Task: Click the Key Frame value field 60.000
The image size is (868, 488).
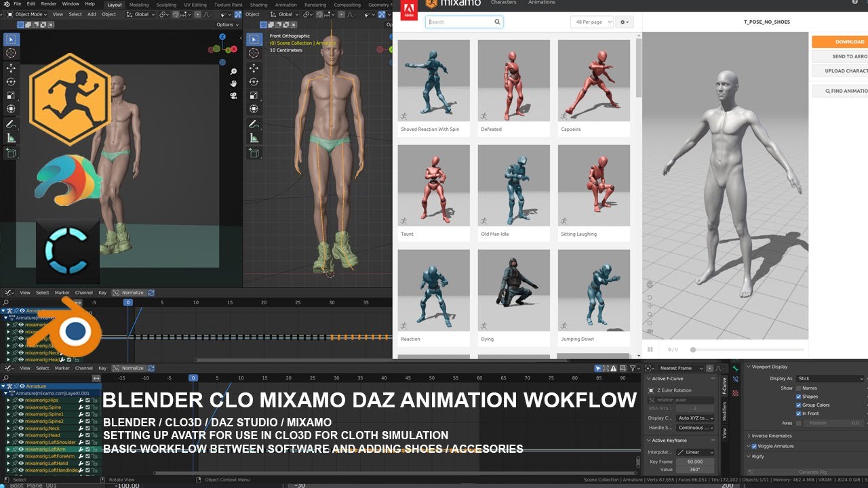Action: [695, 461]
